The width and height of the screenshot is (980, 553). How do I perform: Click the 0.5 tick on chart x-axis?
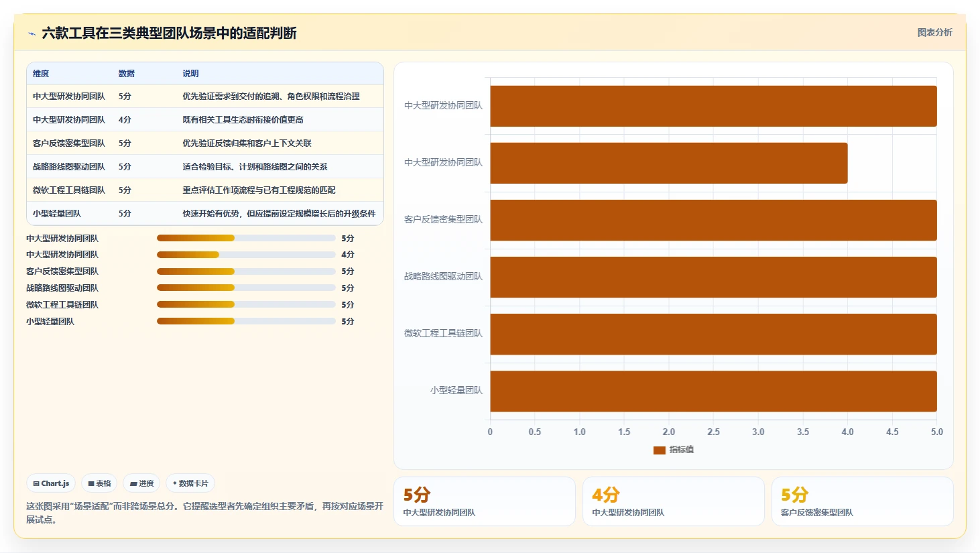pos(535,432)
